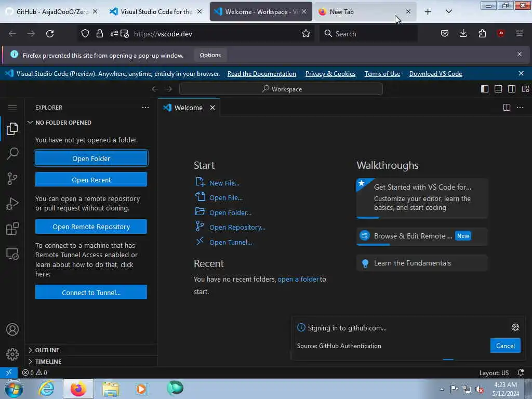Open the VS Code hamburger application menu

point(12,108)
